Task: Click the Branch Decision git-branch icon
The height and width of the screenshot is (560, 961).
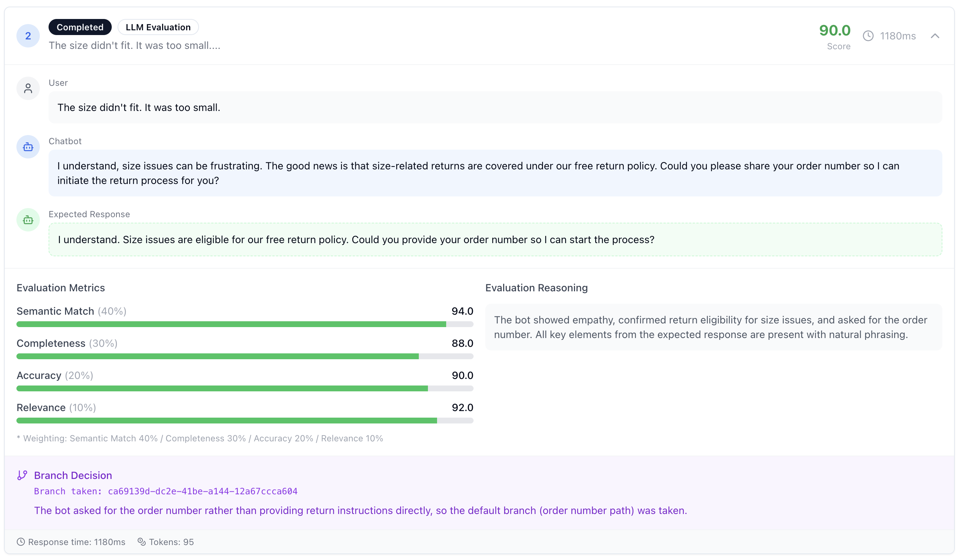Action: click(22, 475)
